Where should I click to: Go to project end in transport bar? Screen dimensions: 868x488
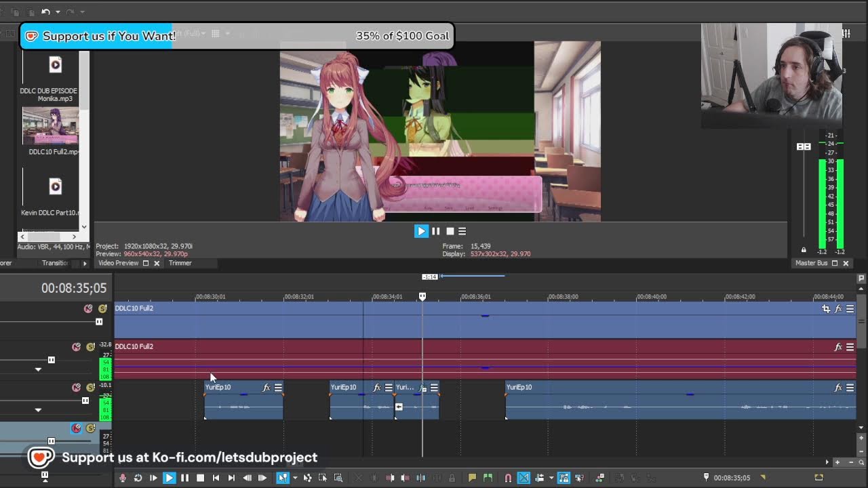[231, 478]
